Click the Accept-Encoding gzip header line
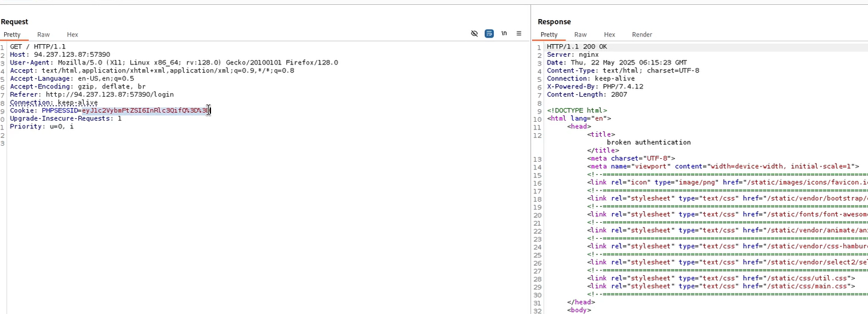The width and height of the screenshot is (868, 314). pos(78,86)
